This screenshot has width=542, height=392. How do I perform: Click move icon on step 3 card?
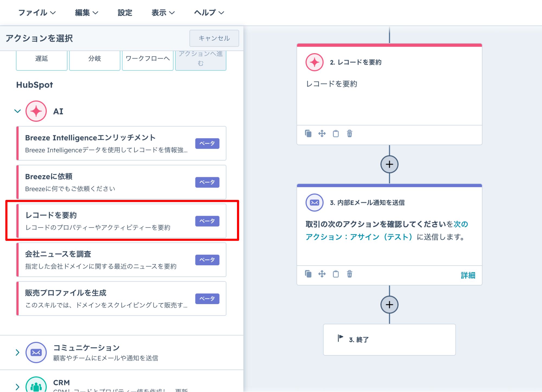pyautogui.click(x=322, y=274)
